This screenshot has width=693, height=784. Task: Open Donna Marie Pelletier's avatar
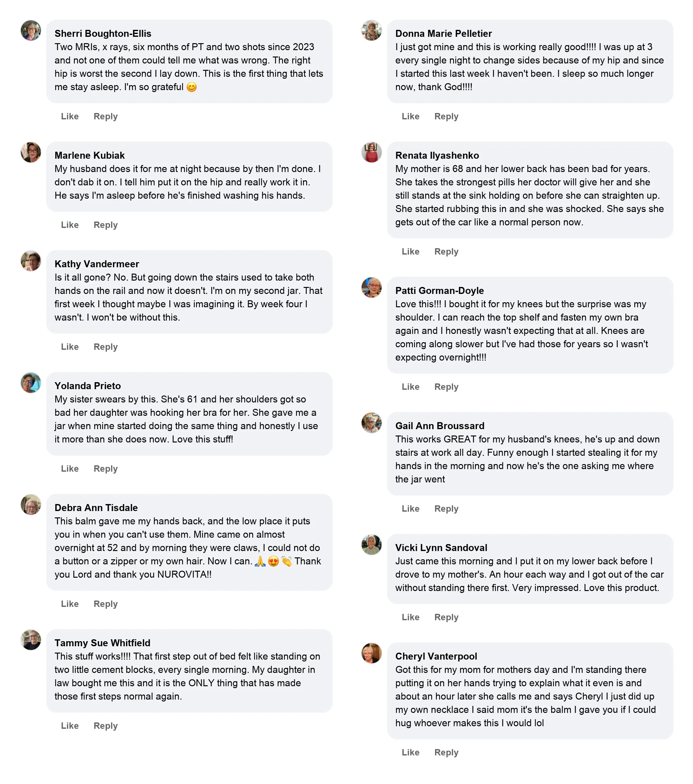tap(371, 30)
